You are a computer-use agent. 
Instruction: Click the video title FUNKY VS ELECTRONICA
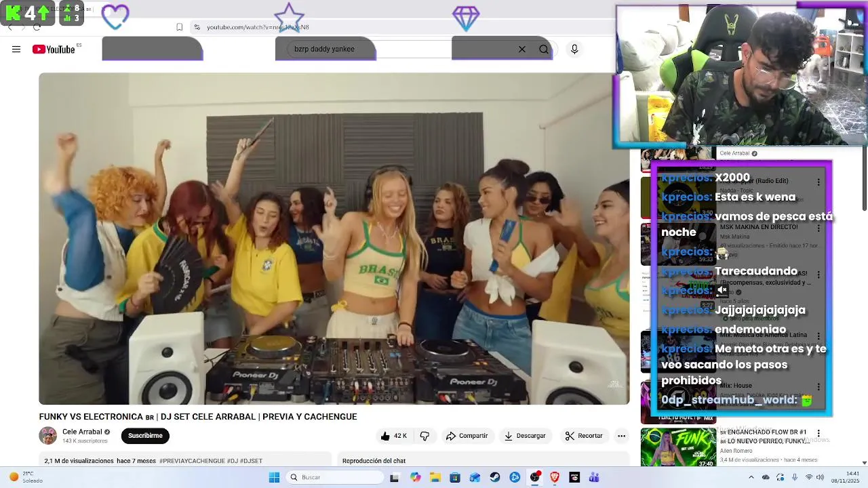pos(198,417)
